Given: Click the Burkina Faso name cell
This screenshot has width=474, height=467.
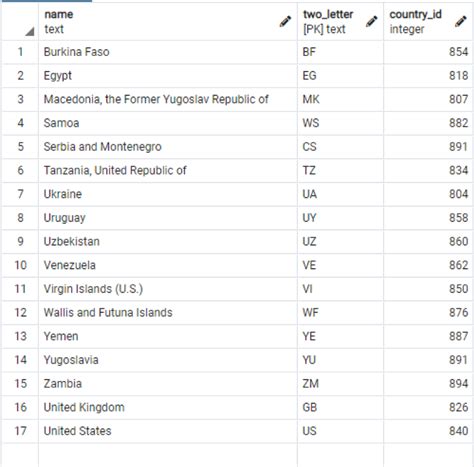Looking at the screenshot, I should 168,52.
